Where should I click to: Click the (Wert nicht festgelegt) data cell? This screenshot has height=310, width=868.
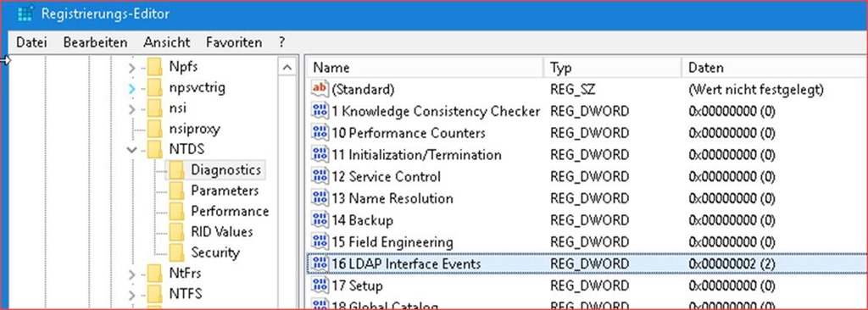click(755, 89)
